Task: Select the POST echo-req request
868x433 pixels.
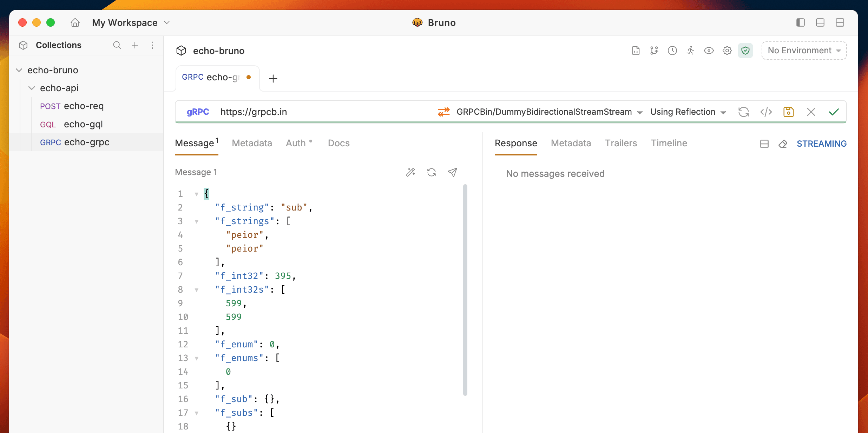Action: 72,106
